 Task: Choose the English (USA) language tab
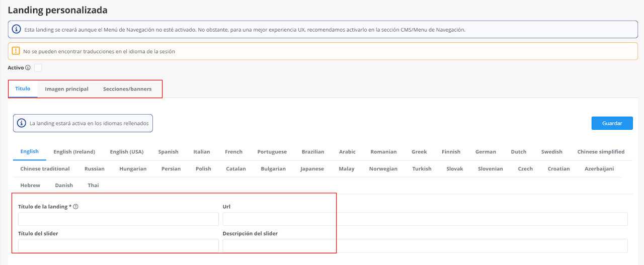click(x=127, y=152)
